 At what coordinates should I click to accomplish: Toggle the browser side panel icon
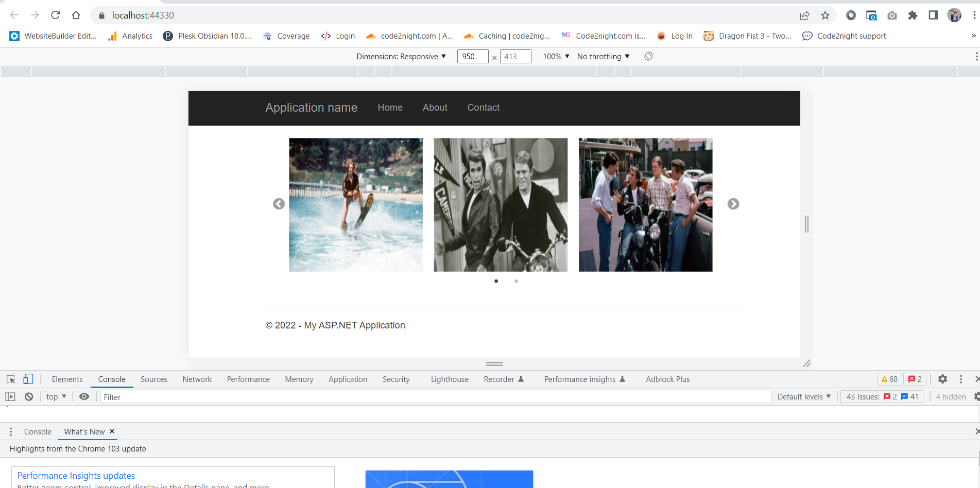point(933,15)
